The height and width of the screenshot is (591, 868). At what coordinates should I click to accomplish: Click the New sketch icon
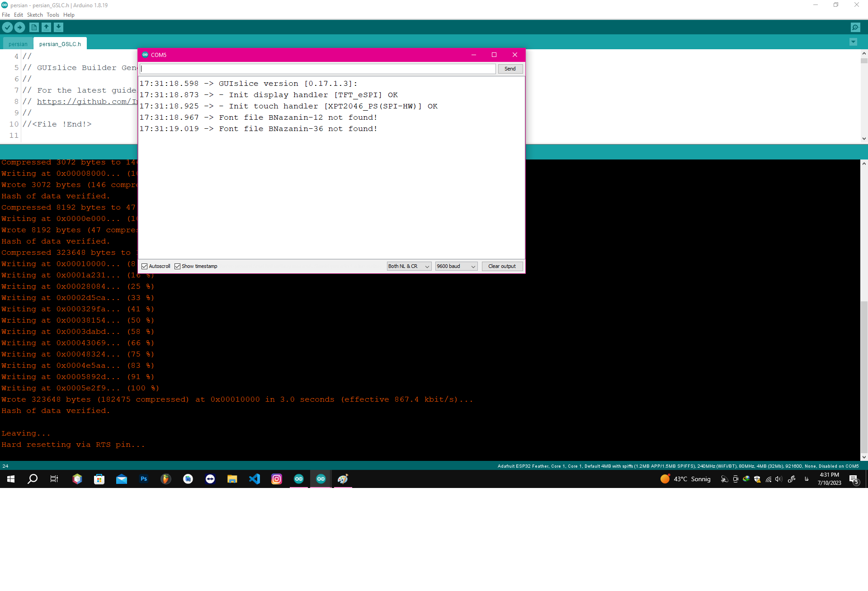point(34,28)
